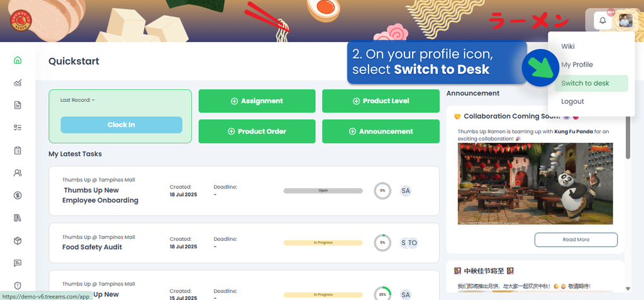Select the document icon in sidebar
The image size is (644, 300).
coord(17,106)
